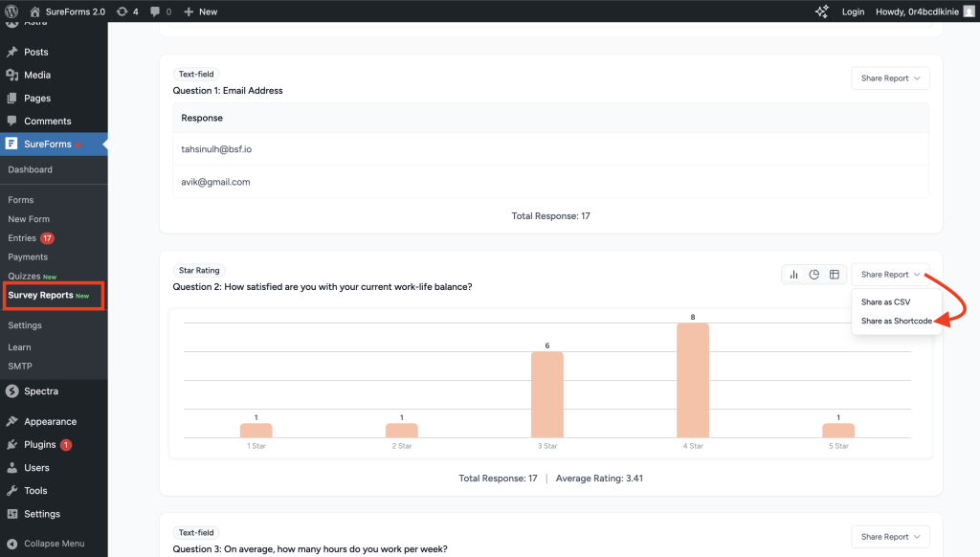
Task: Click Question 1: Email Address heading
Action: (x=228, y=91)
